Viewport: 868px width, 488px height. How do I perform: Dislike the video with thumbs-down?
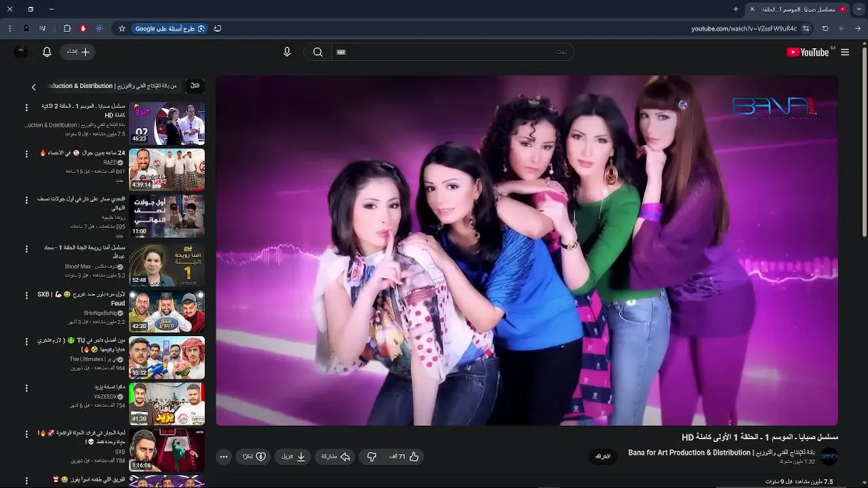coord(371,457)
